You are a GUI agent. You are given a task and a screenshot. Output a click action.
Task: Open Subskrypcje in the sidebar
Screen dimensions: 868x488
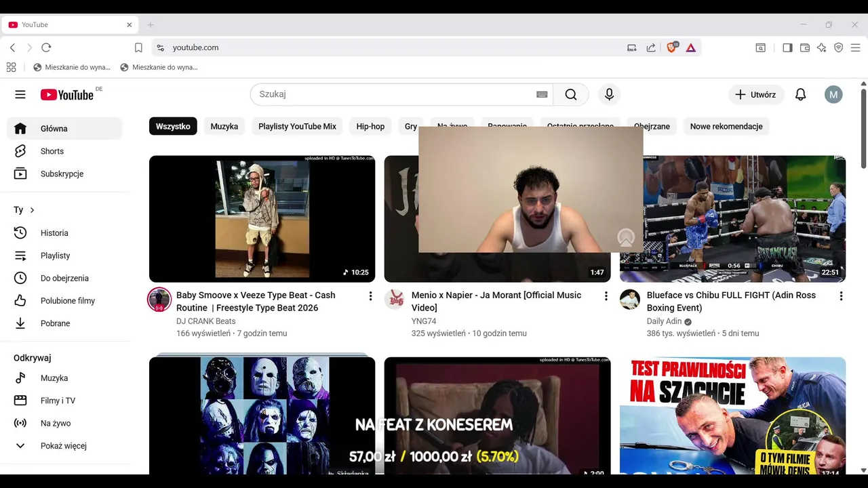click(x=64, y=174)
